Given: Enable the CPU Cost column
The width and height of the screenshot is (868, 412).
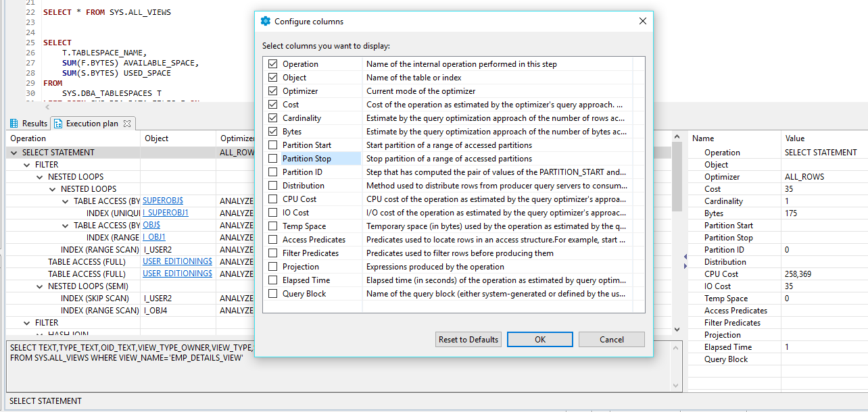Looking at the screenshot, I should 273,199.
